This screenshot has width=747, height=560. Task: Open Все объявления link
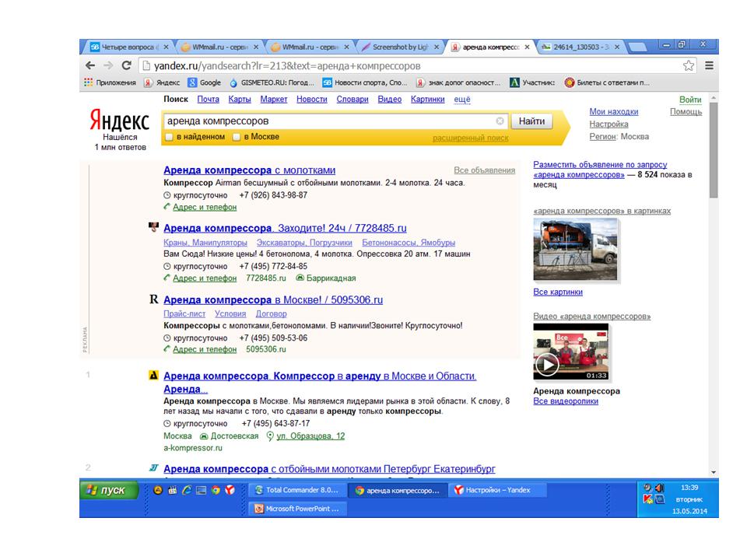tap(484, 170)
